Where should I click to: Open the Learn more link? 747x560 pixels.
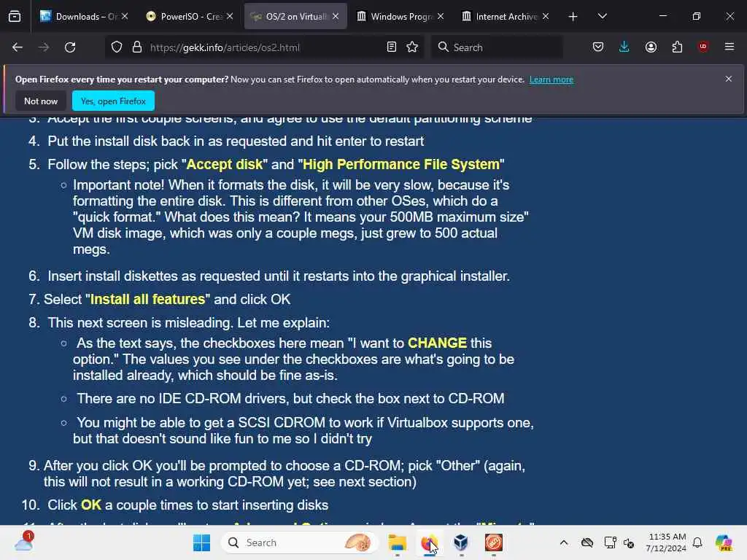tap(551, 79)
